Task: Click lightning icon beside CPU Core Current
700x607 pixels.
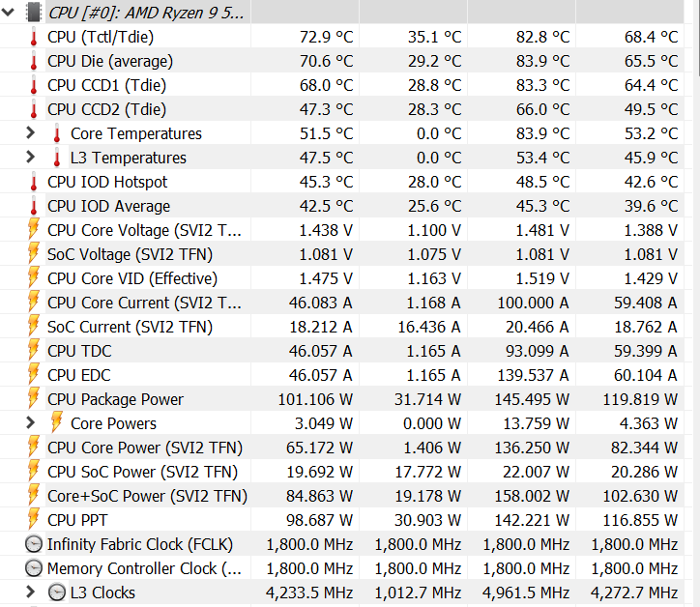Action: [34, 302]
